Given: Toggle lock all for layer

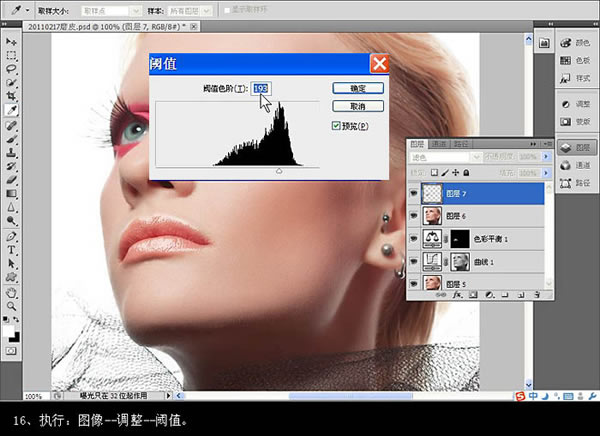Looking at the screenshot, I should click(x=466, y=173).
